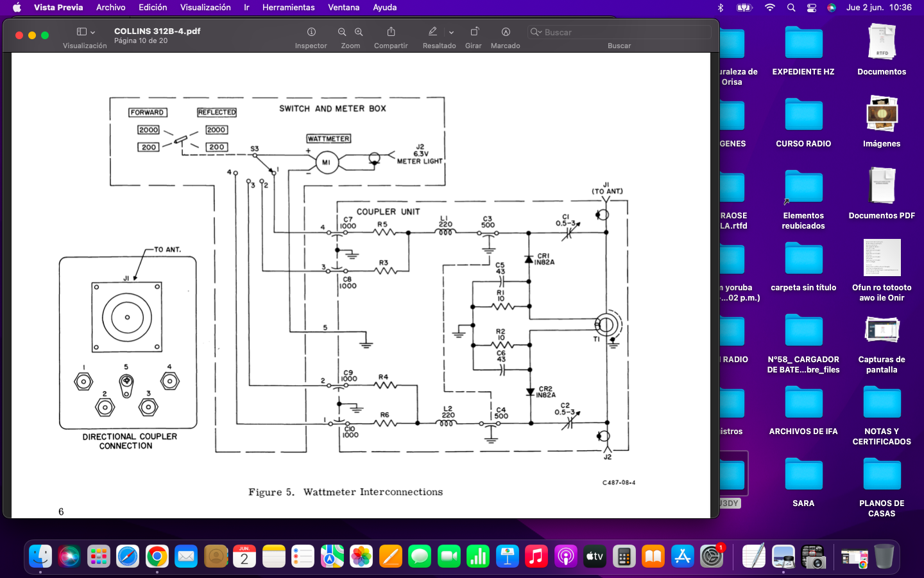
Task: Open FaceTime from the Dock
Action: point(449,556)
